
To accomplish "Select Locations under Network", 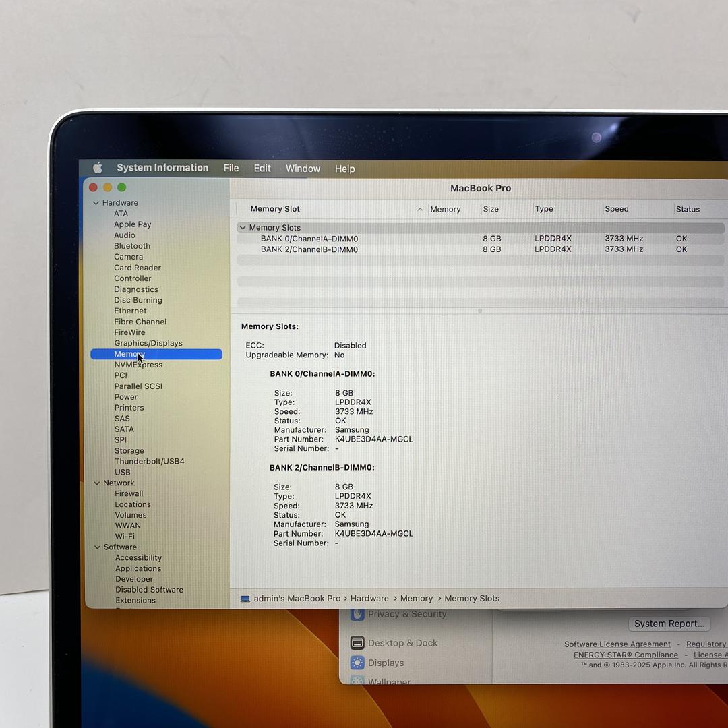I will point(133,504).
